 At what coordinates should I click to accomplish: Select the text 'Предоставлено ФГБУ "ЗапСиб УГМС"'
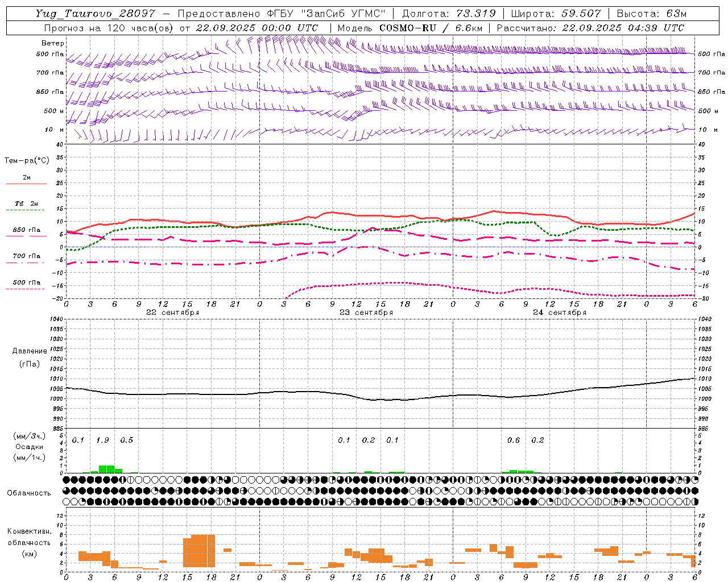pyautogui.click(x=282, y=14)
